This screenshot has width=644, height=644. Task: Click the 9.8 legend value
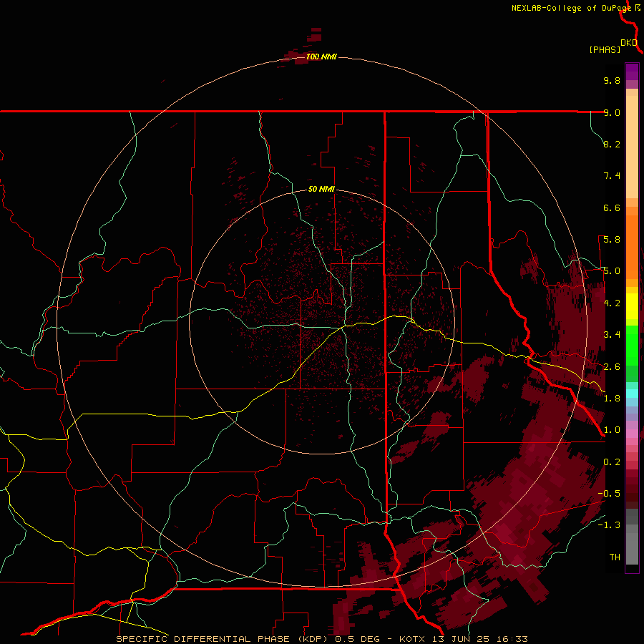click(612, 80)
